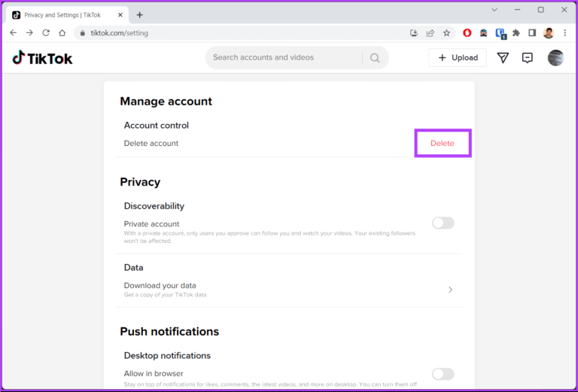Viewport: 578px width, 392px height.
Task: Open TikTok profile avatar menu
Action: pos(555,58)
